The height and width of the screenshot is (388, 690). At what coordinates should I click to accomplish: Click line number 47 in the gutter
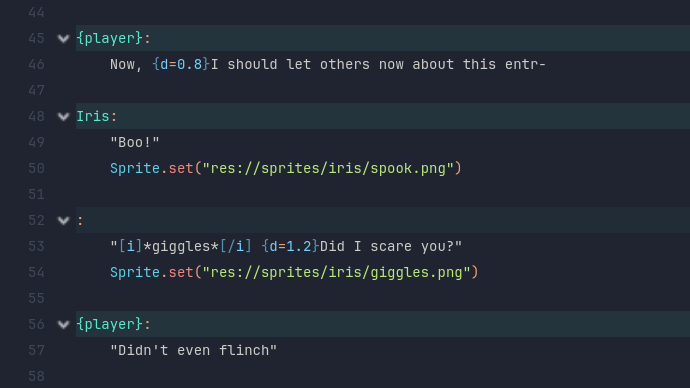click(37, 90)
